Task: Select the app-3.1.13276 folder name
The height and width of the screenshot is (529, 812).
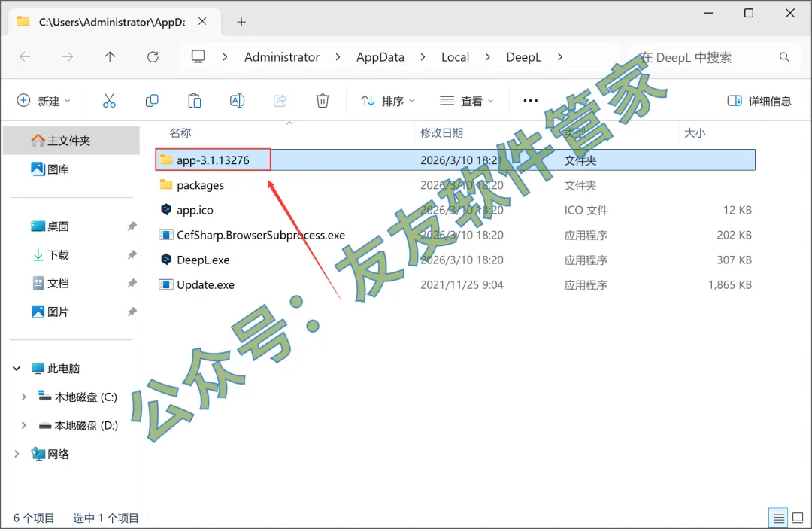Action: click(213, 160)
